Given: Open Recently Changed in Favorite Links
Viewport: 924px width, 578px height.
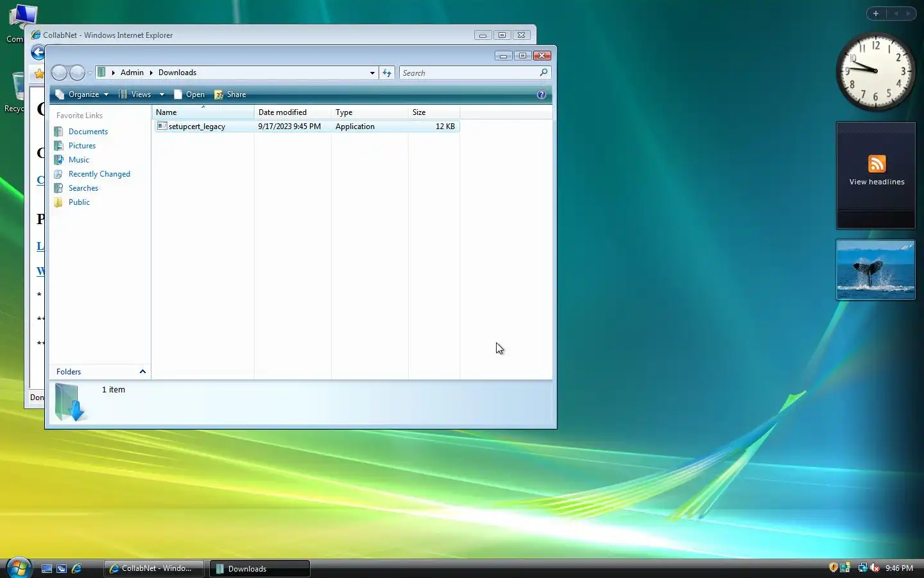Looking at the screenshot, I should [x=99, y=174].
